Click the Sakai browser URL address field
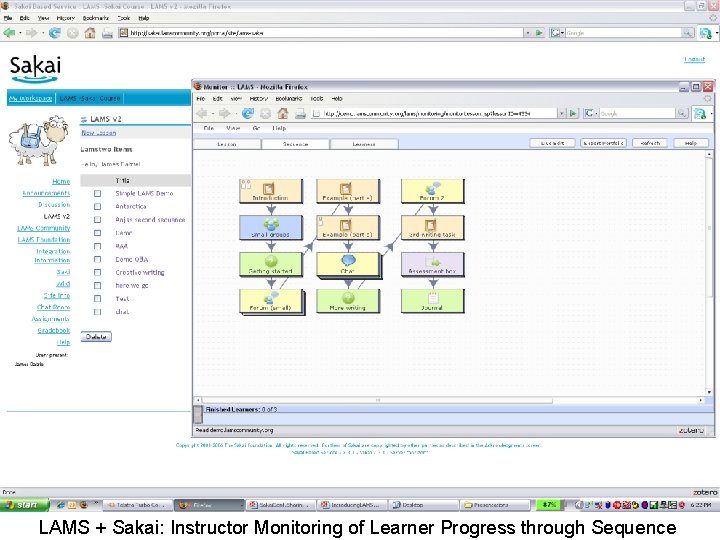 click(321, 33)
